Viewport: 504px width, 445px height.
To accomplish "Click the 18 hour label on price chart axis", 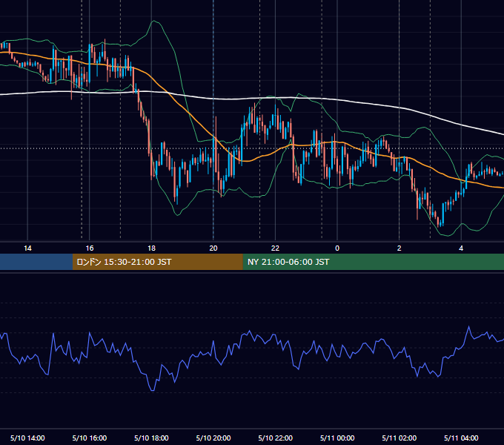I will click(151, 248).
